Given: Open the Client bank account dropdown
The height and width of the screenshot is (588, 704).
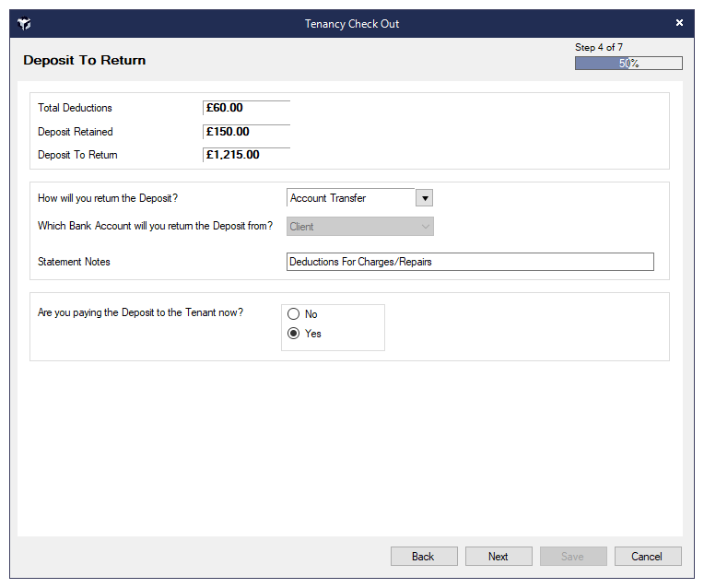Looking at the screenshot, I should click(359, 227).
